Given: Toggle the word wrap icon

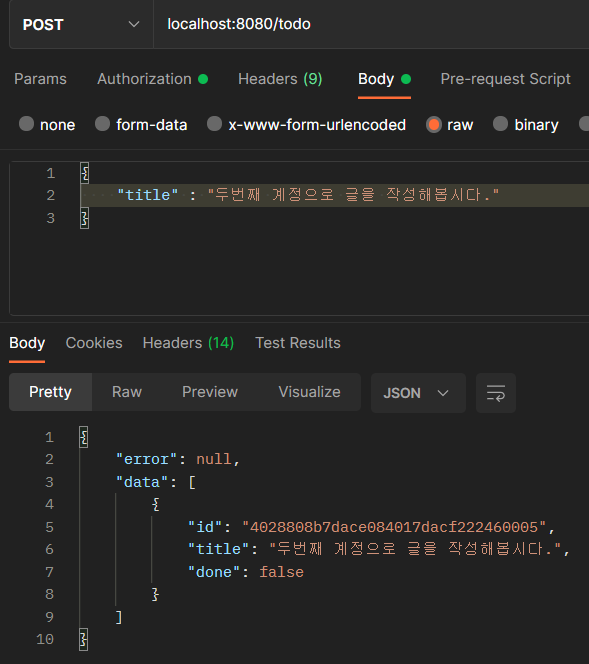Looking at the screenshot, I should [496, 393].
